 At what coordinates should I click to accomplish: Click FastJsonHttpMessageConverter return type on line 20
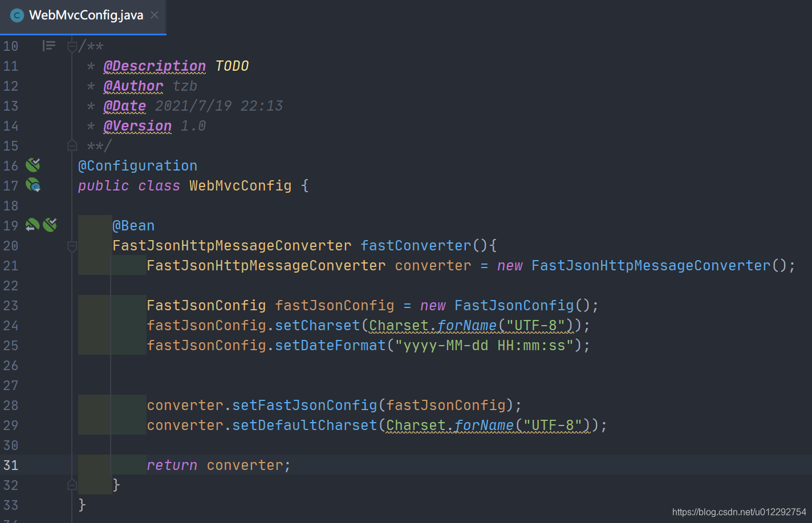[x=232, y=246]
